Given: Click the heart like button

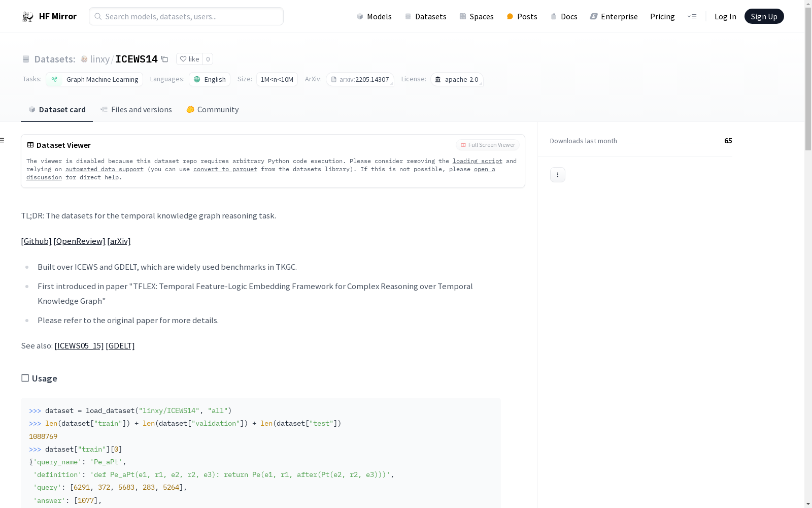Looking at the screenshot, I should click(189, 59).
